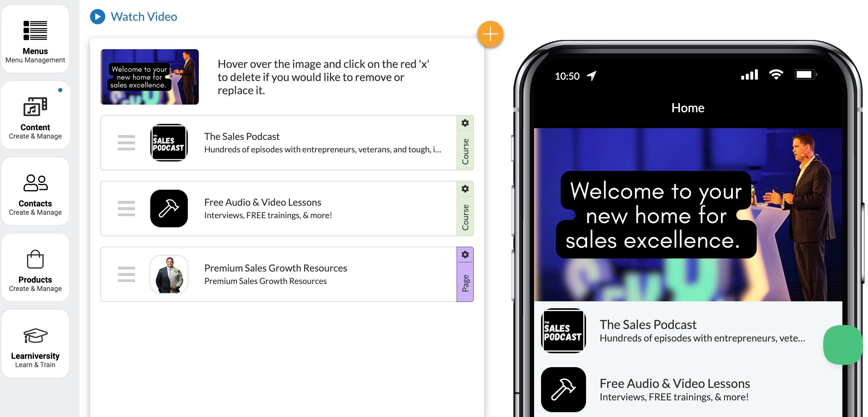Click the header banner image thumbnail
Viewport: 868px width, 417px height.
click(150, 77)
